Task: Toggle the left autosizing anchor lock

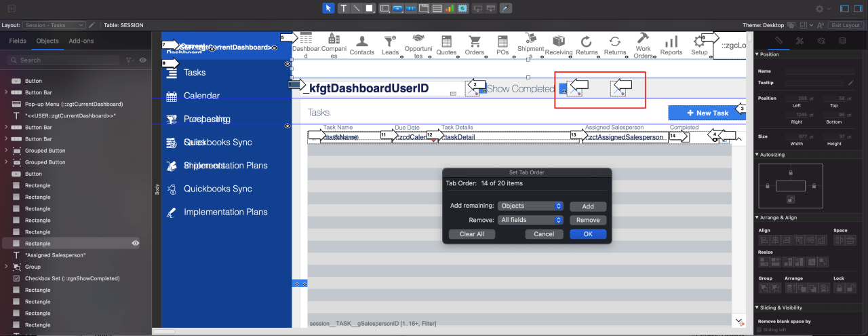Action: click(x=768, y=185)
